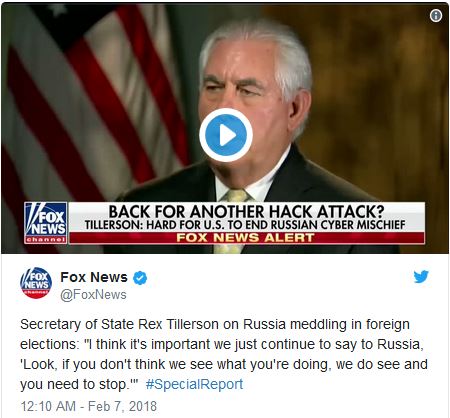Open the tweet timestamp 12:10 AM - Feb 7, 2018
This screenshot has width=450, height=418.
[88, 406]
